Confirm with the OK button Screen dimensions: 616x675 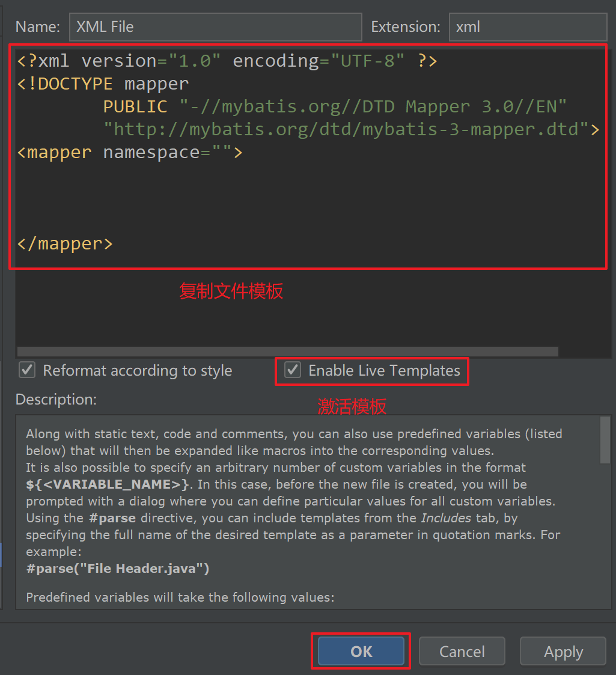[361, 652]
